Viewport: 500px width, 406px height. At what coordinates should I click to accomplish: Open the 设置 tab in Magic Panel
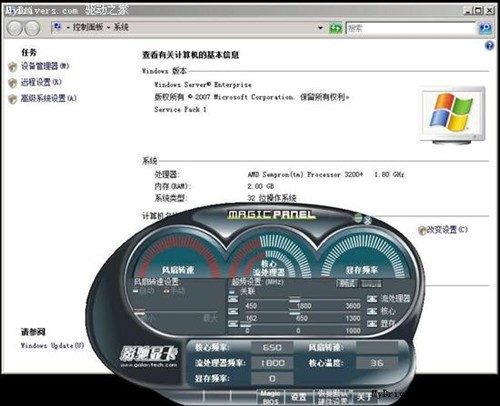(x=298, y=397)
